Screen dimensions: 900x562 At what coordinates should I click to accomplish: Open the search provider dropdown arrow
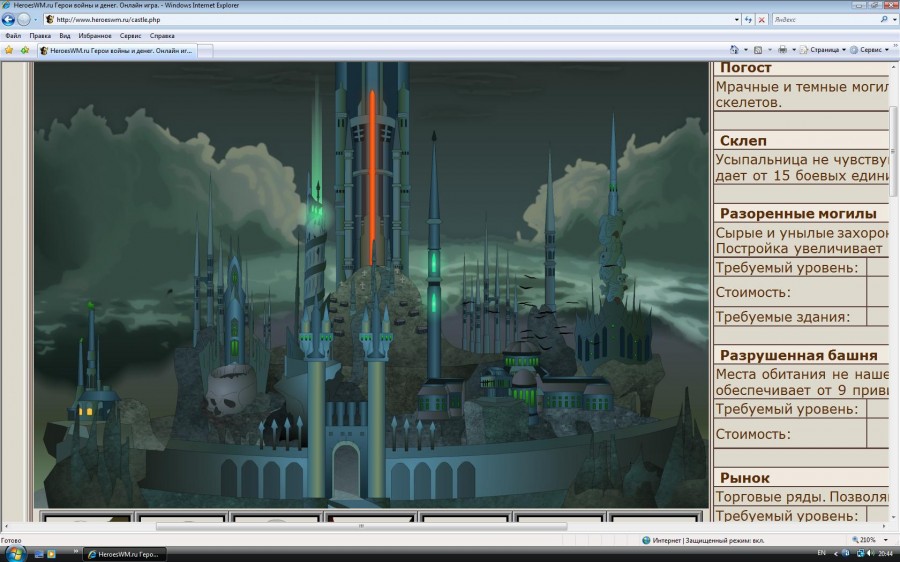tap(895, 20)
